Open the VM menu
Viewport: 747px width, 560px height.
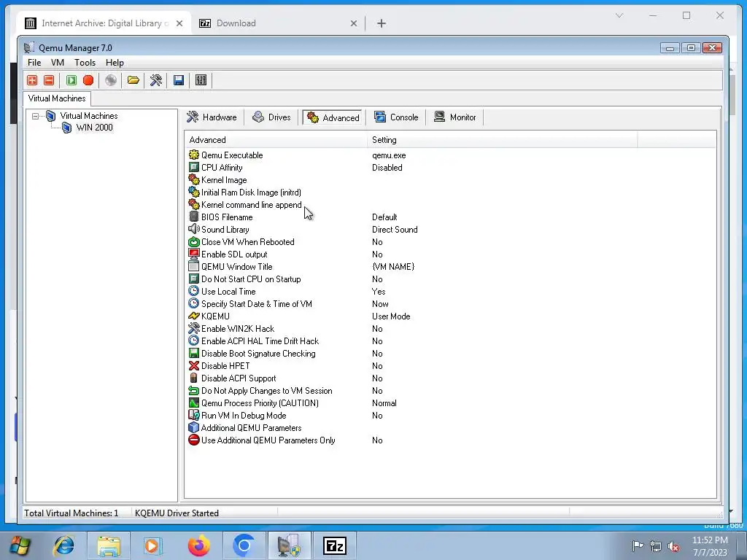(58, 63)
